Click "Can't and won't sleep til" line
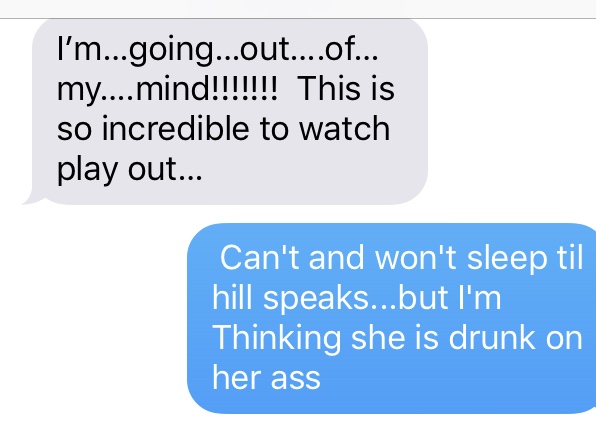The height and width of the screenshot is (429, 596). point(401,258)
